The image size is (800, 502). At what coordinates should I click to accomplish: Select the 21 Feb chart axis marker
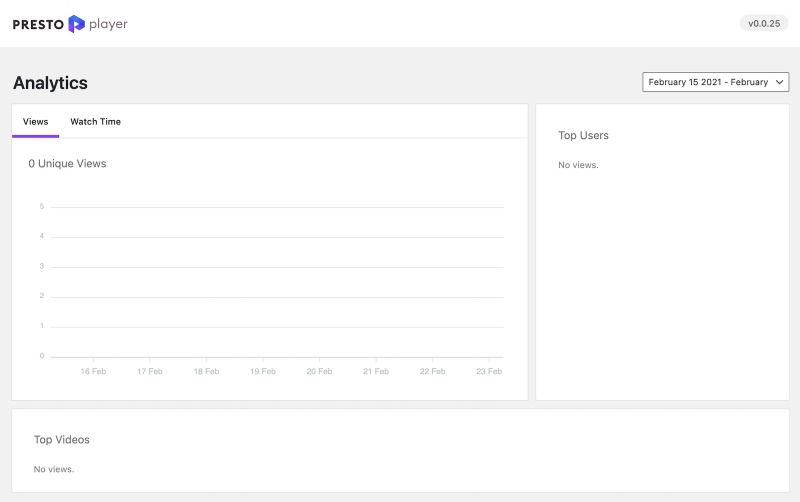[376, 371]
